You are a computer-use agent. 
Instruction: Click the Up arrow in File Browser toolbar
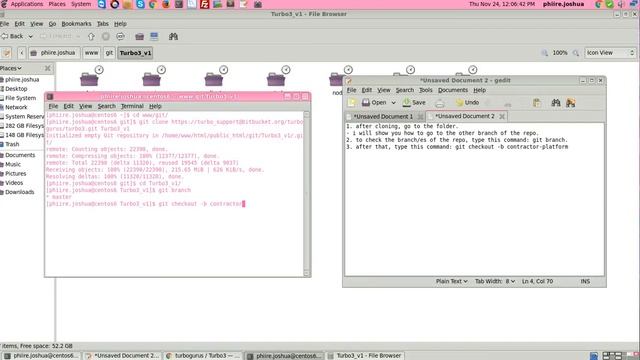(x=91, y=36)
